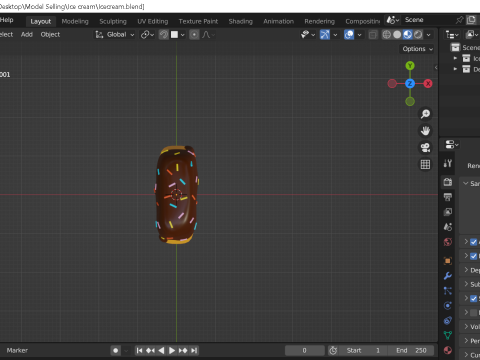Open the shading options dropdown arrow
This screenshot has height=360, width=480.
[428, 35]
